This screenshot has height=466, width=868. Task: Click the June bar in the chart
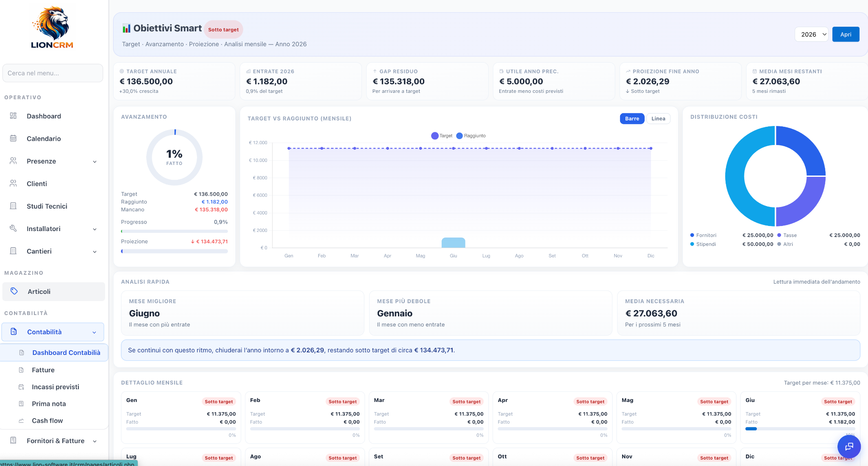click(x=453, y=243)
